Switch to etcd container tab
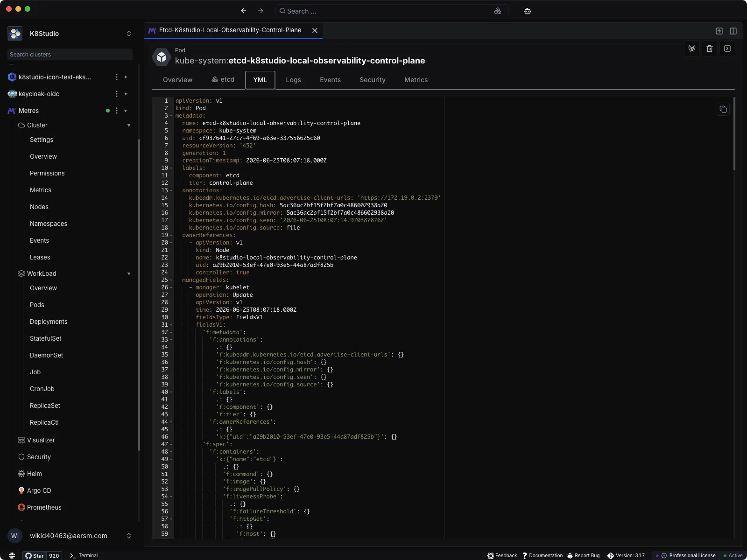This screenshot has width=747, height=560. pyautogui.click(x=223, y=80)
